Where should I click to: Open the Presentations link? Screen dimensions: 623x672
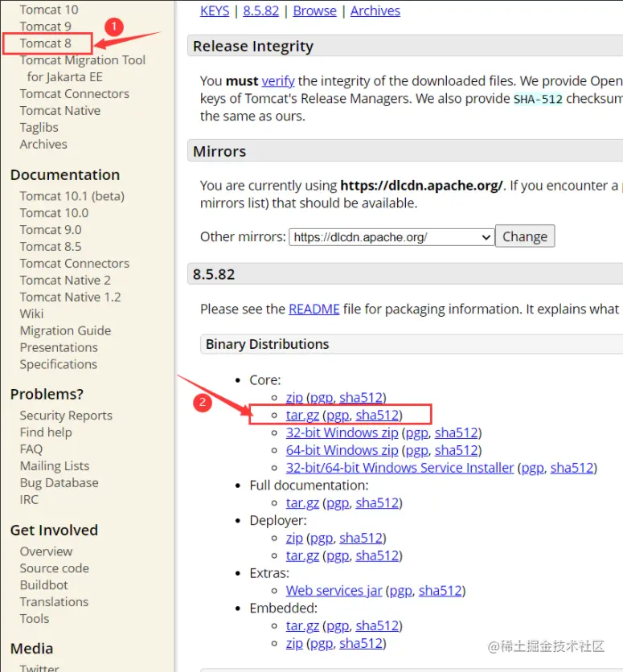pos(59,347)
